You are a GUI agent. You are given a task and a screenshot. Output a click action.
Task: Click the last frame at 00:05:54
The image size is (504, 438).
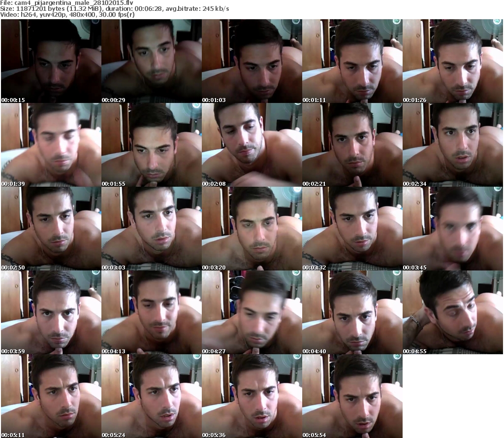pos(352,396)
